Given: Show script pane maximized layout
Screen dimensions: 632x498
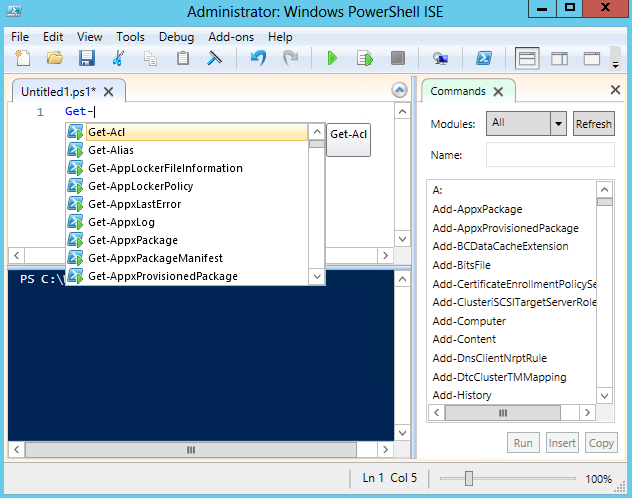Looking at the screenshot, I should tap(592, 59).
